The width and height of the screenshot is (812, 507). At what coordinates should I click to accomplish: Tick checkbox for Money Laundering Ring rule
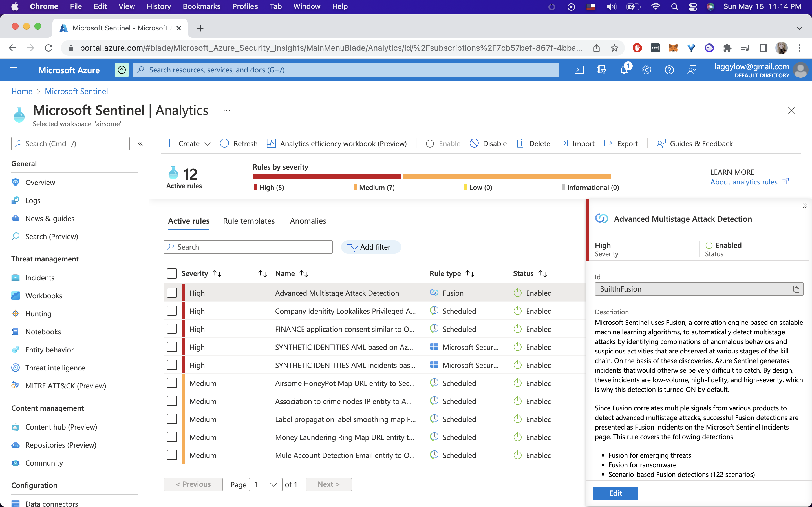[172, 437]
